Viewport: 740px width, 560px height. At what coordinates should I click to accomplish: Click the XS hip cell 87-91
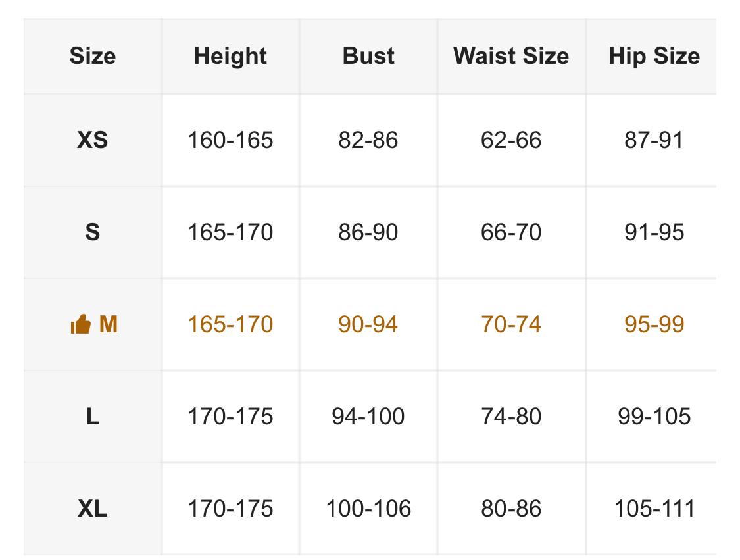coord(654,140)
